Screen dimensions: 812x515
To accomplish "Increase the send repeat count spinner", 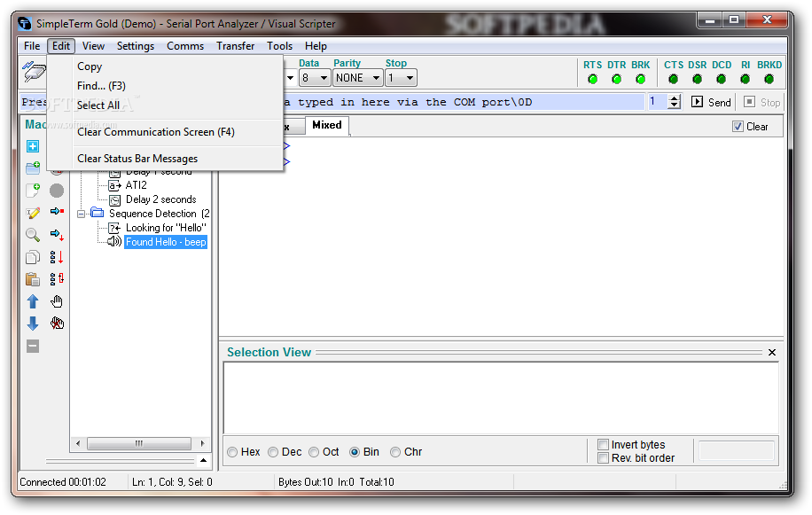I will coord(674,98).
